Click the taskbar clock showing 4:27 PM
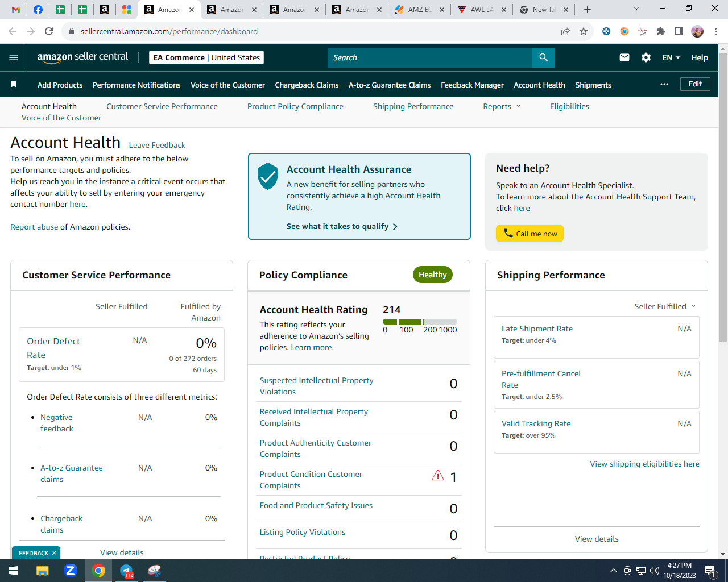 click(x=680, y=571)
